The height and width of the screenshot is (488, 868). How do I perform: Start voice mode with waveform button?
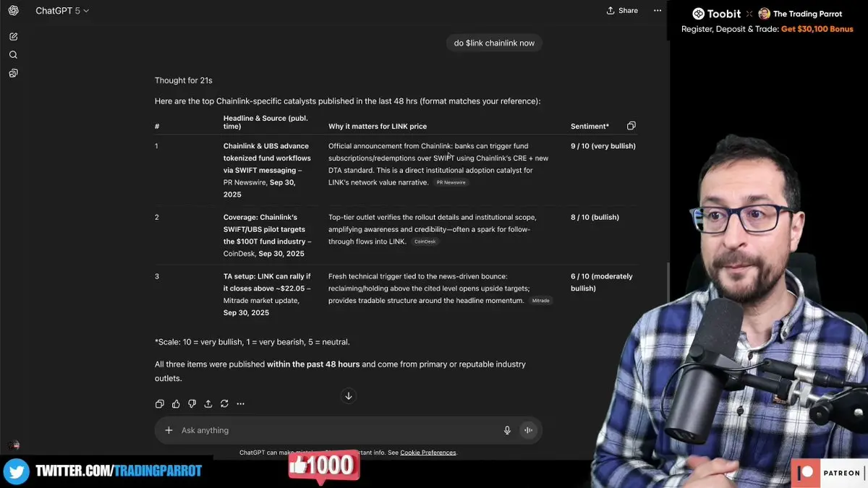(x=528, y=430)
